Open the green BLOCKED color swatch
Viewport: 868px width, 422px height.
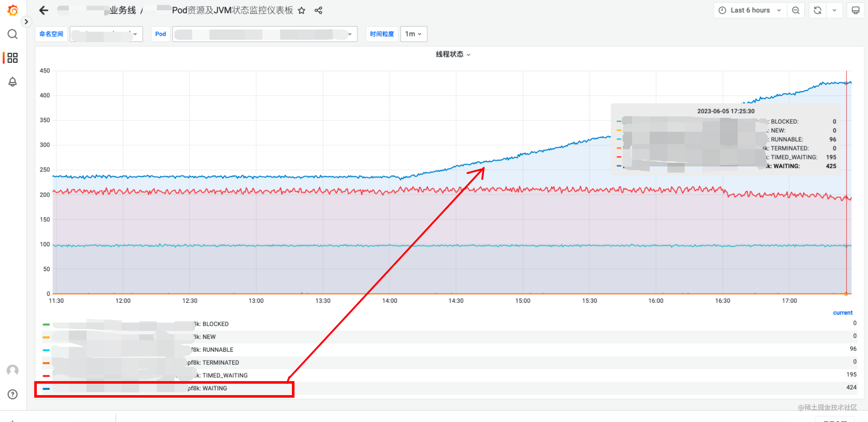(46, 324)
